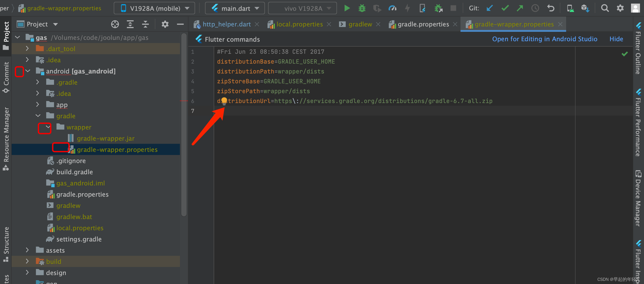Collapse the wrapper folder

(x=48, y=127)
